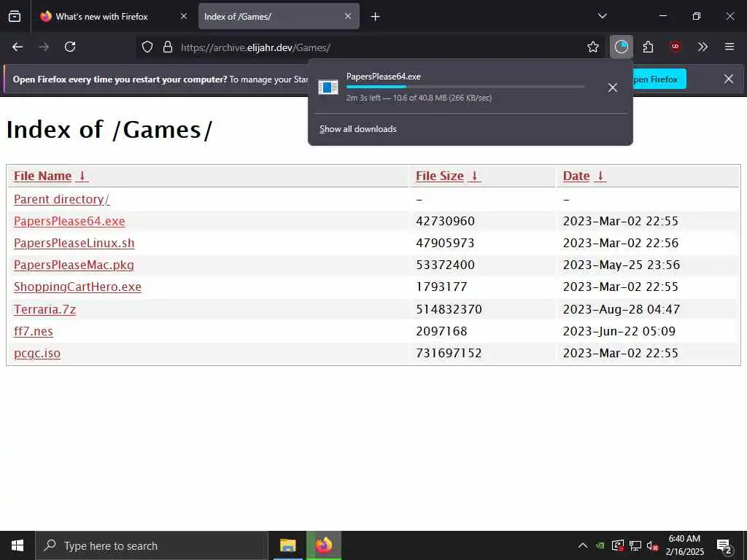
Task: Open File Explorer from taskbar
Action: [x=287, y=545]
